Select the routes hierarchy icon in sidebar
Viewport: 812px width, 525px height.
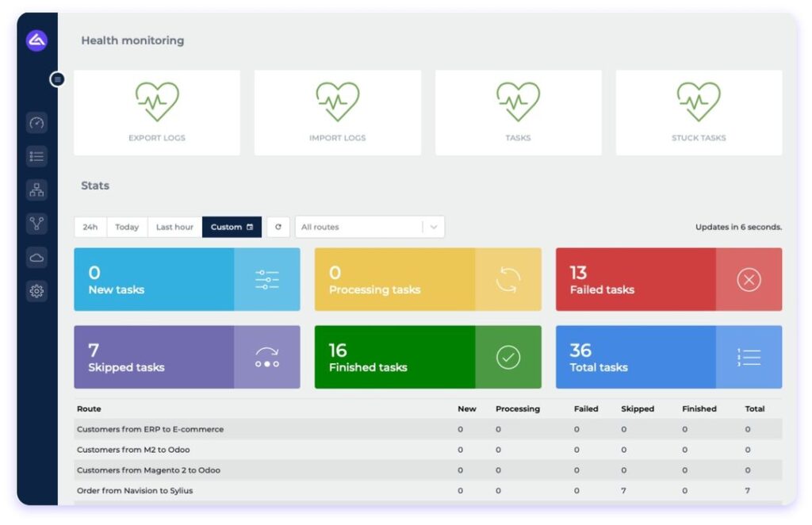coord(36,190)
